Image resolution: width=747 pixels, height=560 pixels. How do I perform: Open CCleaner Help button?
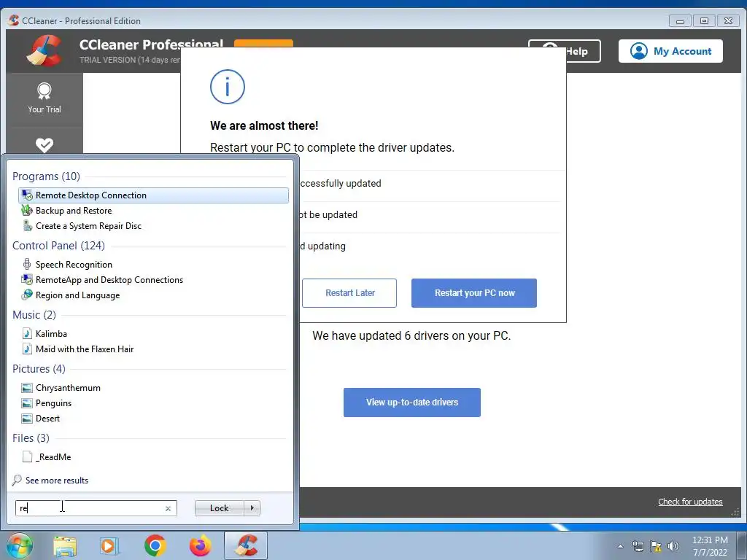(583, 51)
